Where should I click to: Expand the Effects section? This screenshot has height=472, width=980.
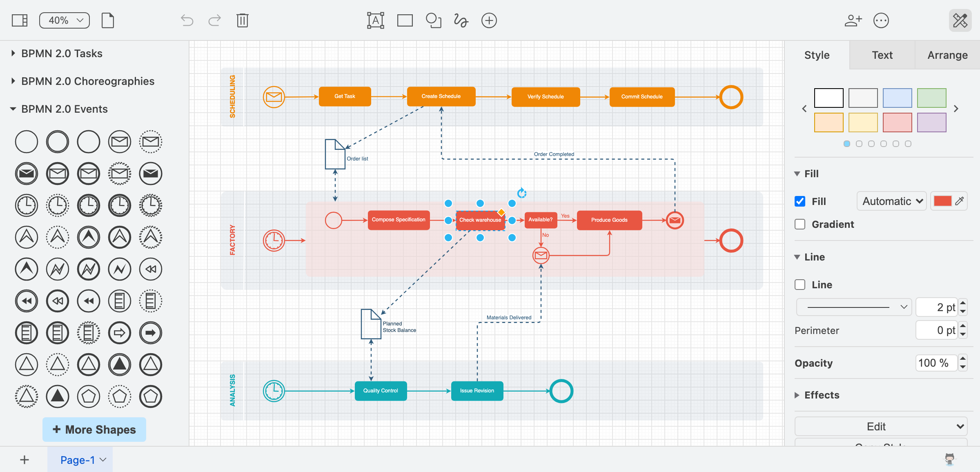pyautogui.click(x=817, y=395)
